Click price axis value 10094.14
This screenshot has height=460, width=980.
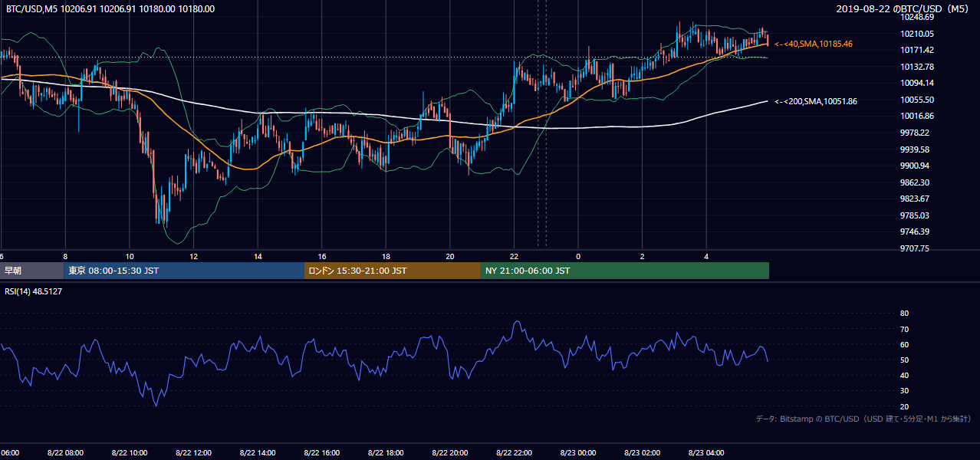pos(917,83)
